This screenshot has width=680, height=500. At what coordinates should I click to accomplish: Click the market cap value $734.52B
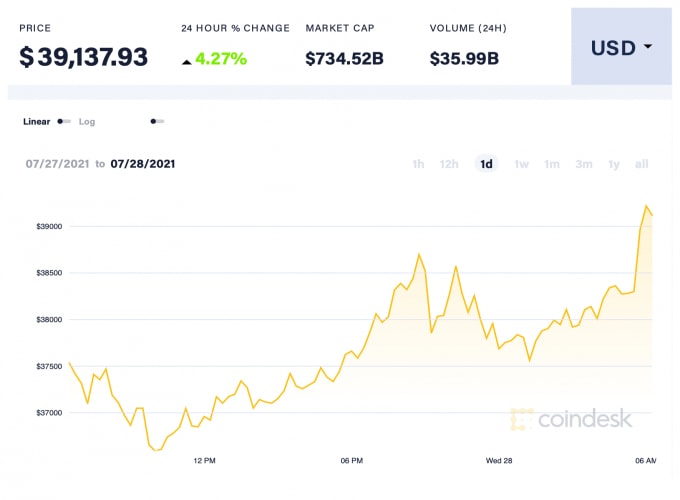click(x=344, y=59)
